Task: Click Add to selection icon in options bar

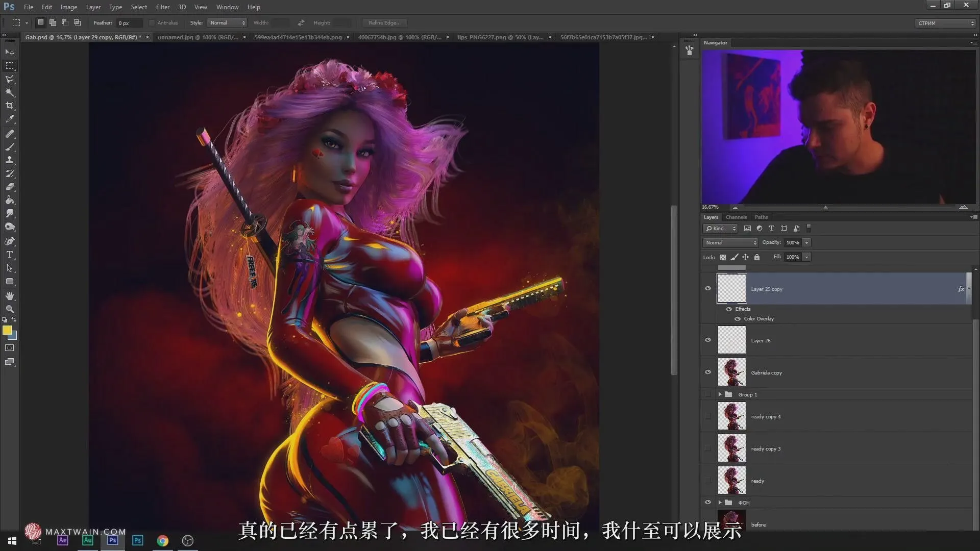Action: tap(53, 22)
